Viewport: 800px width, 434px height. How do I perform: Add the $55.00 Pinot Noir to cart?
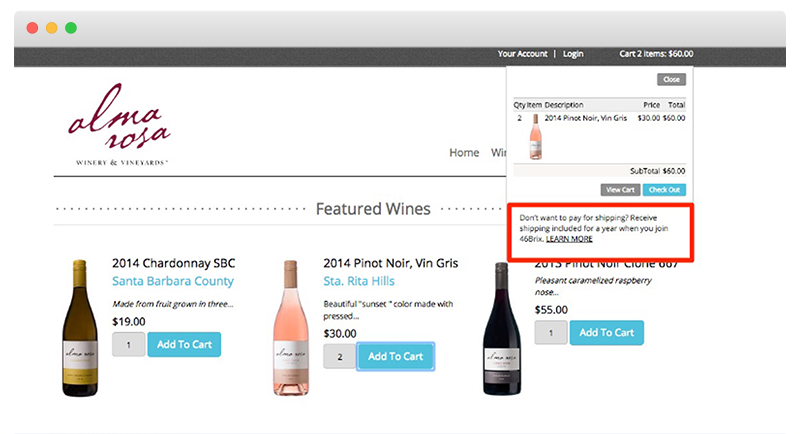(x=607, y=333)
